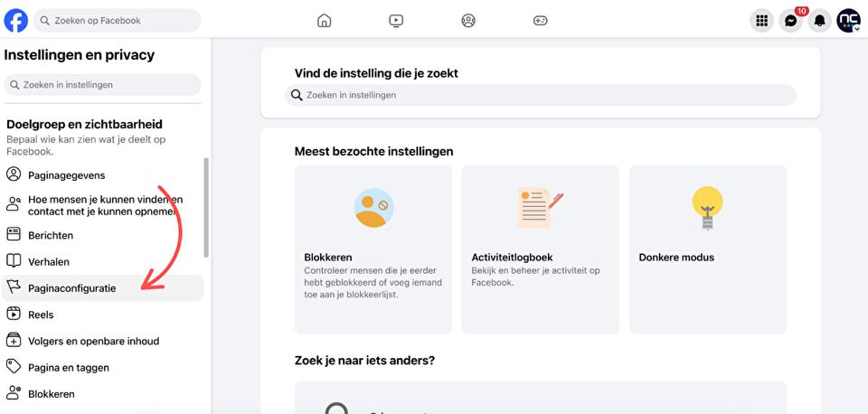Open Pagina en taggen settings
This screenshot has height=414, width=868.
coord(68,368)
